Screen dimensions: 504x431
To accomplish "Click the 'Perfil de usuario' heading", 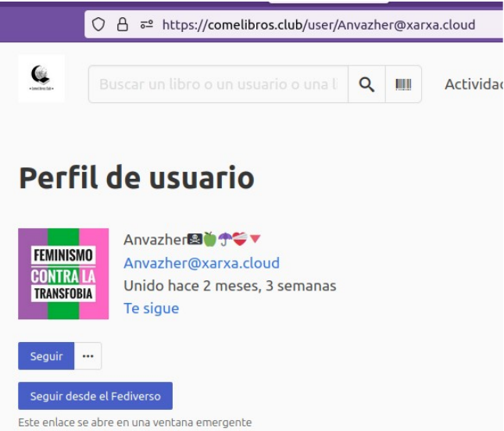I will tap(137, 177).
